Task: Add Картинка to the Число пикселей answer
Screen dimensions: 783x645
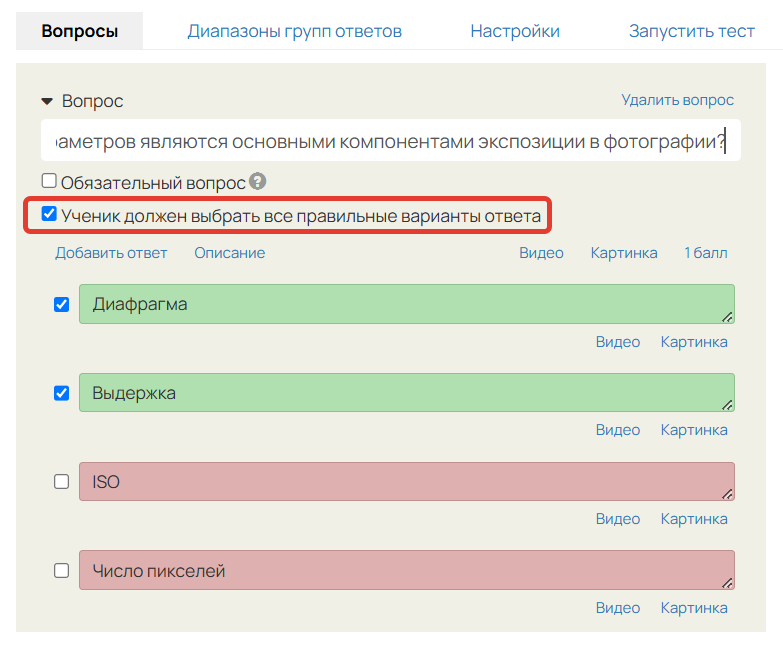Action: (x=694, y=608)
